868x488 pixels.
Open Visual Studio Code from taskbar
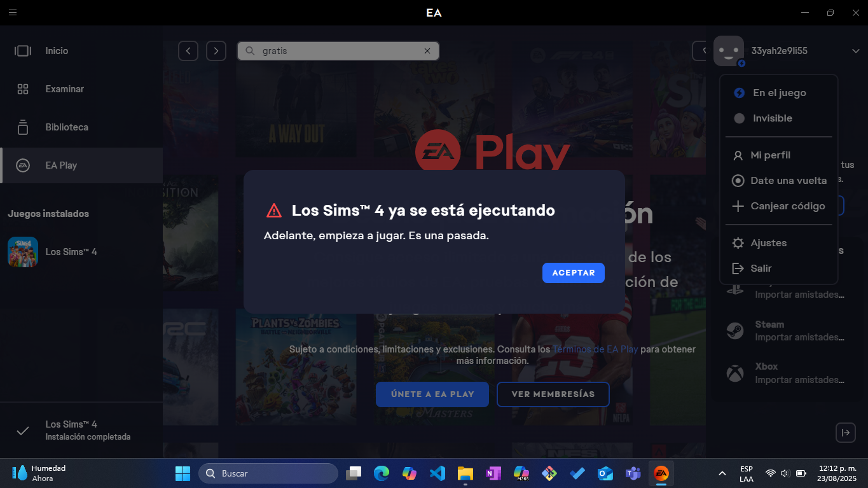[x=437, y=473]
